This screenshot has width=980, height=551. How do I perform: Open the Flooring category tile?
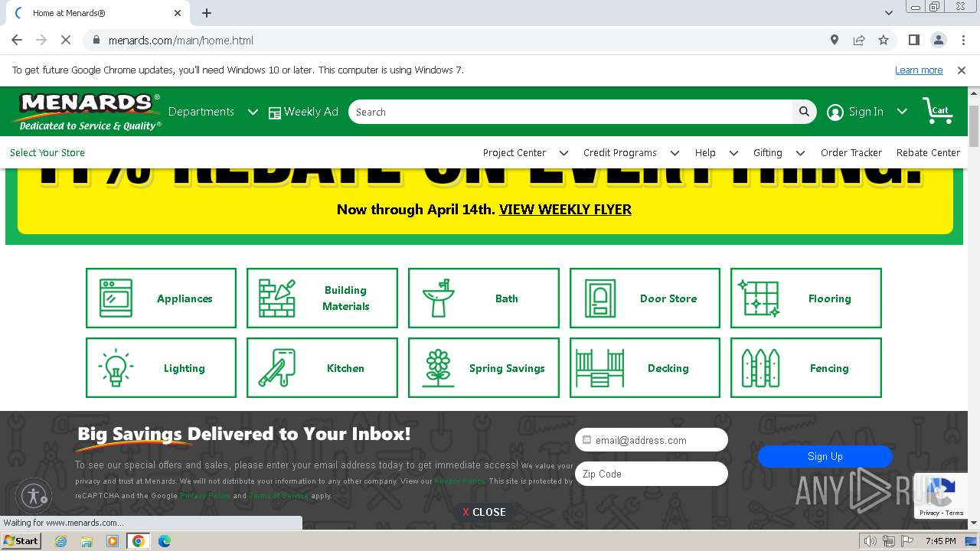tap(806, 298)
